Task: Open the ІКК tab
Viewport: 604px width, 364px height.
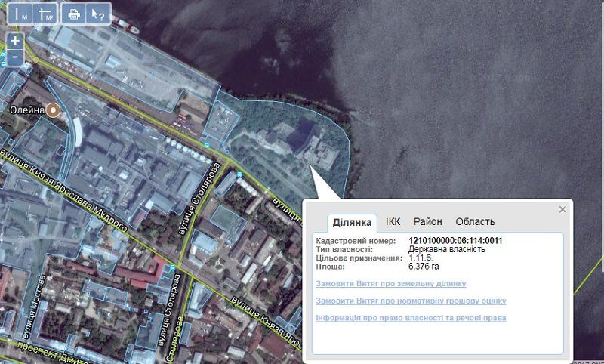Action: (x=393, y=221)
